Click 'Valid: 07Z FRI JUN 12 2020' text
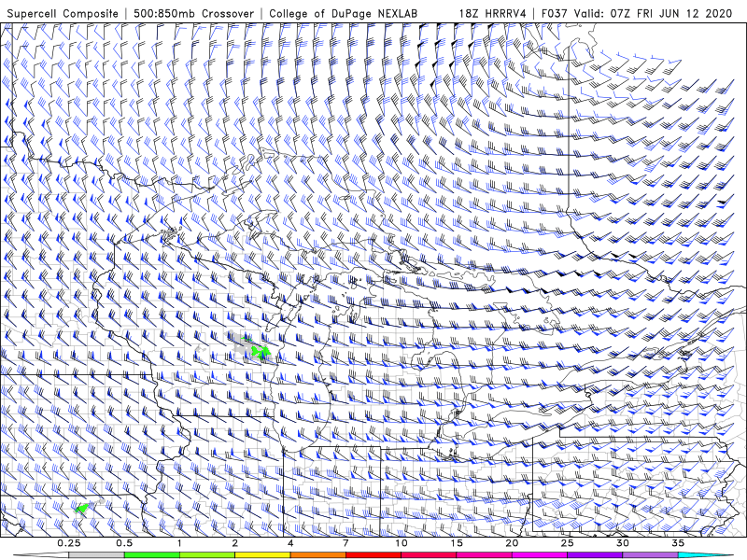 [653, 13]
